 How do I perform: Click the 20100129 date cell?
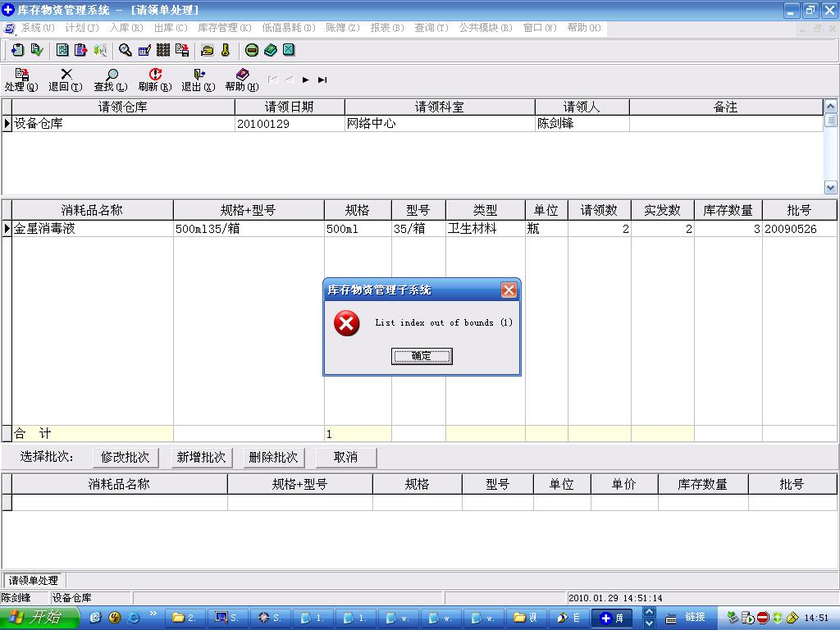290,124
